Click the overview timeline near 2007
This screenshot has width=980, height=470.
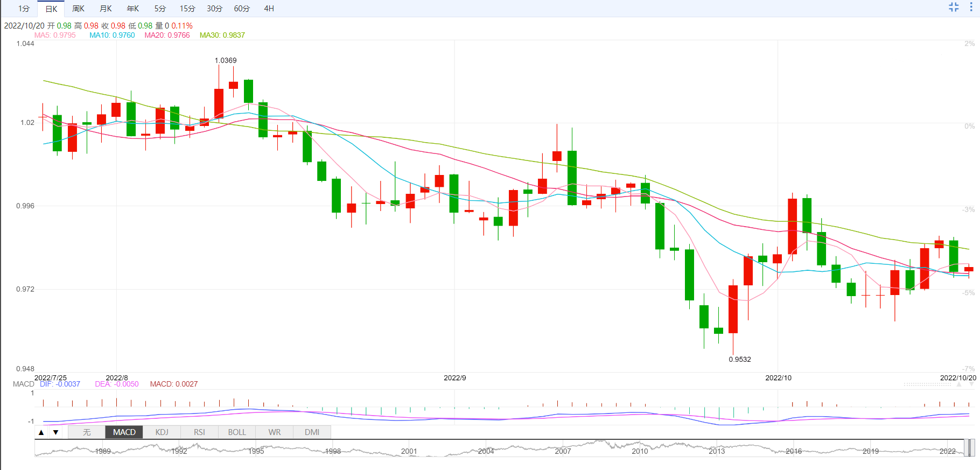click(x=563, y=451)
